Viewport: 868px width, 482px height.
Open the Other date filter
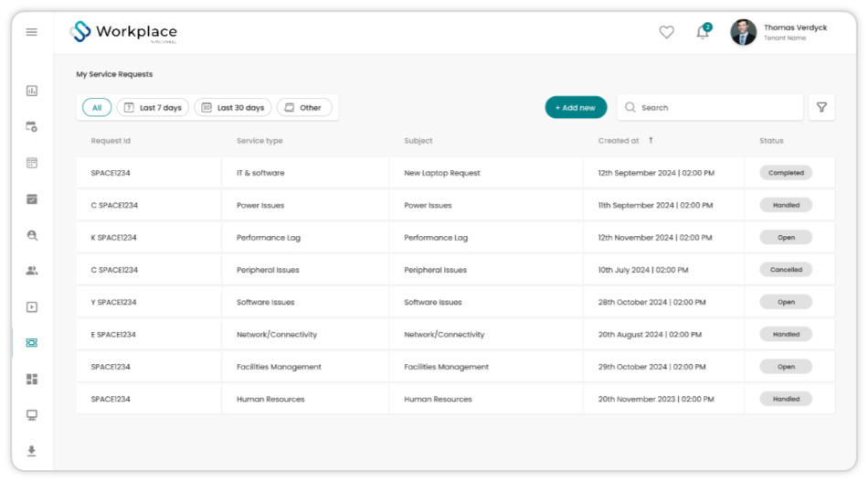(304, 108)
